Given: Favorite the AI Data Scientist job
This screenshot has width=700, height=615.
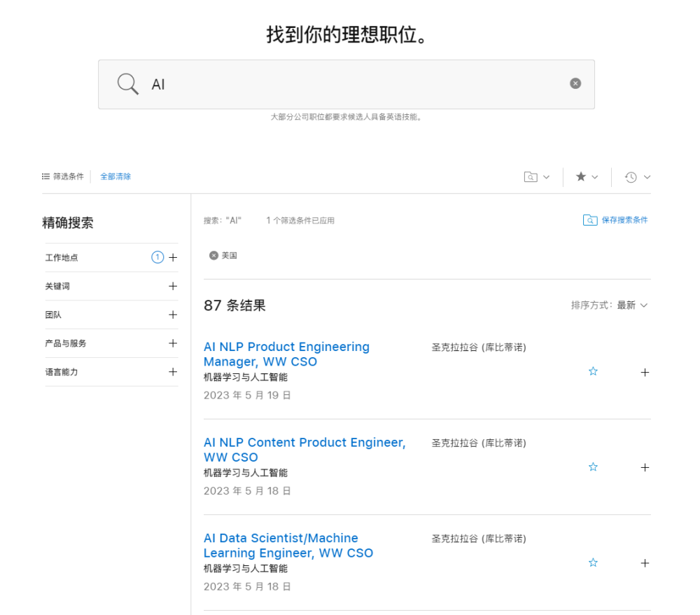Looking at the screenshot, I should click(x=593, y=562).
